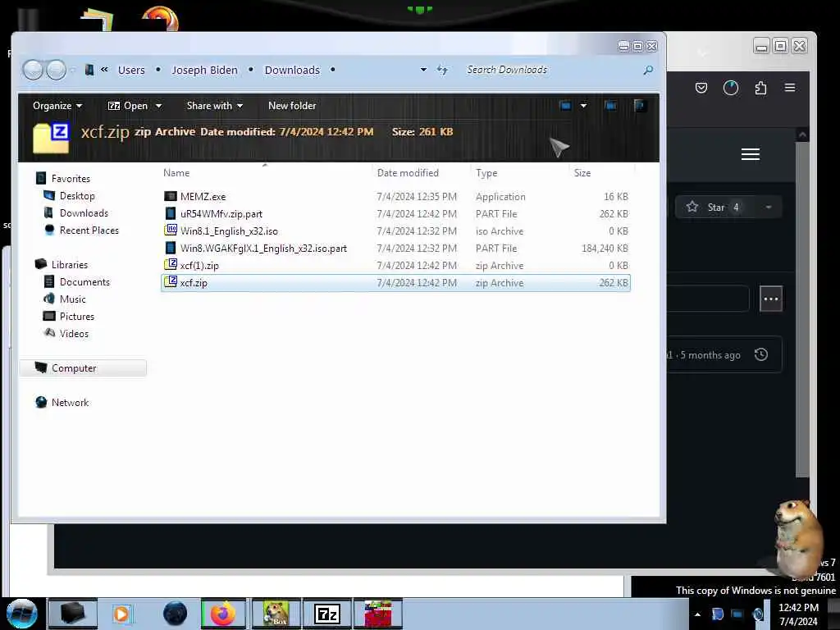This screenshot has width=840, height=630.
Task: Open the Videos library
Action: point(74,334)
